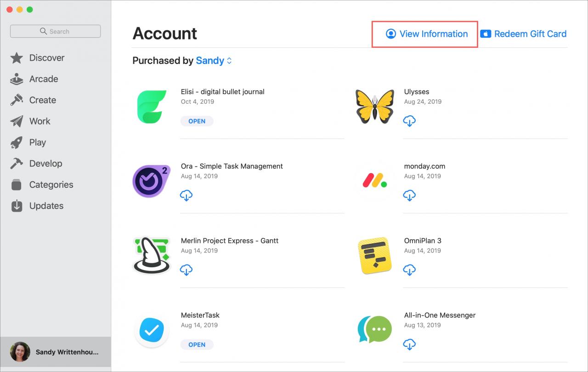Click the View Information link
Screen dimensions: 588x372
click(427, 34)
